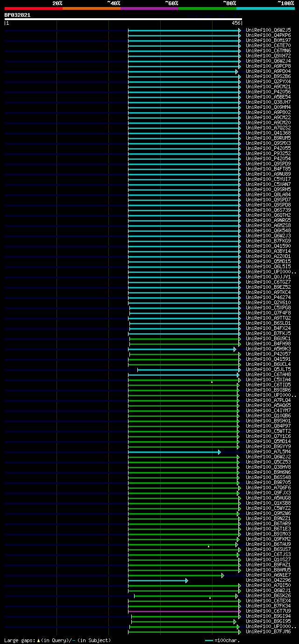Screen dimensions: 299x644
Task: Select label UniRef100_Q10S27
Action: click(x=268, y=559)
